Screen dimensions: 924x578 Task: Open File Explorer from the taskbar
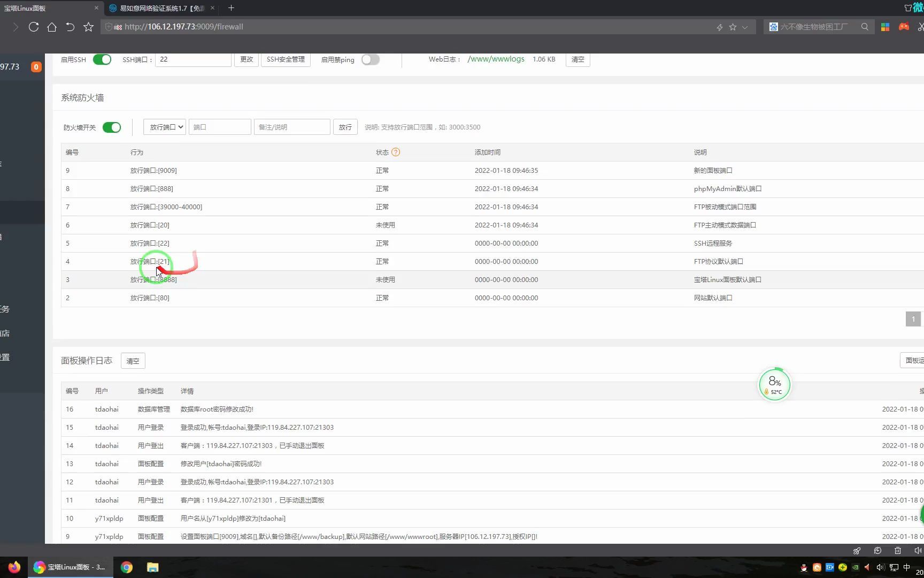[153, 567]
